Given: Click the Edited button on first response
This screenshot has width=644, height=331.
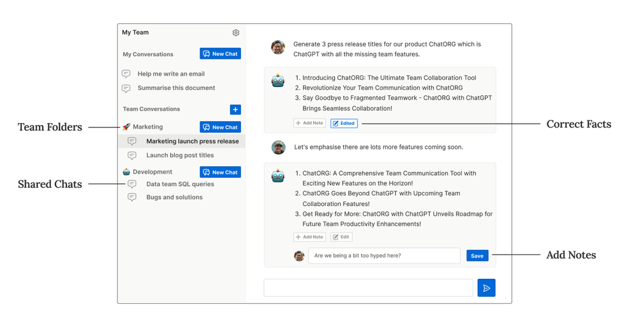Looking at the screenshot, I should [x=344, y=123].
